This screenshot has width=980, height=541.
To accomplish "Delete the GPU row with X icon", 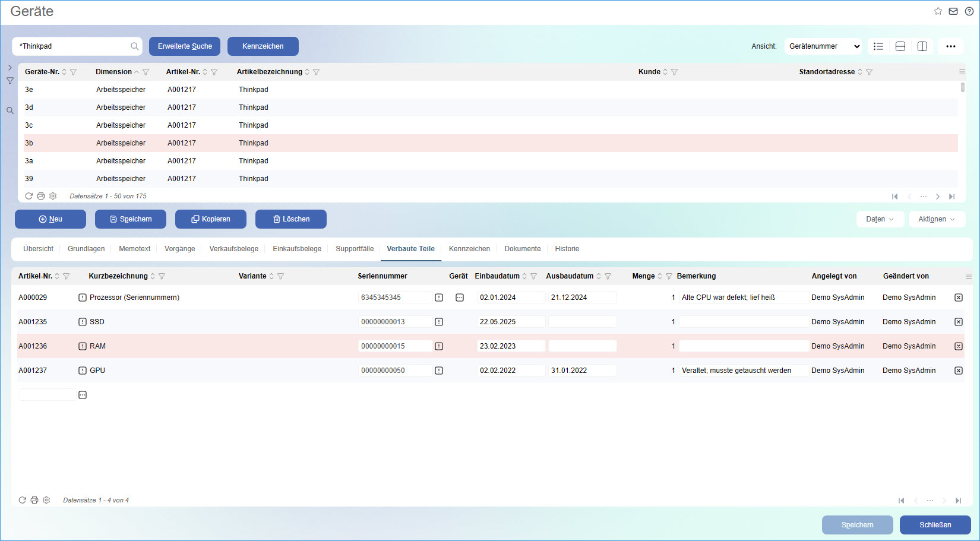I will click(958, 371).
